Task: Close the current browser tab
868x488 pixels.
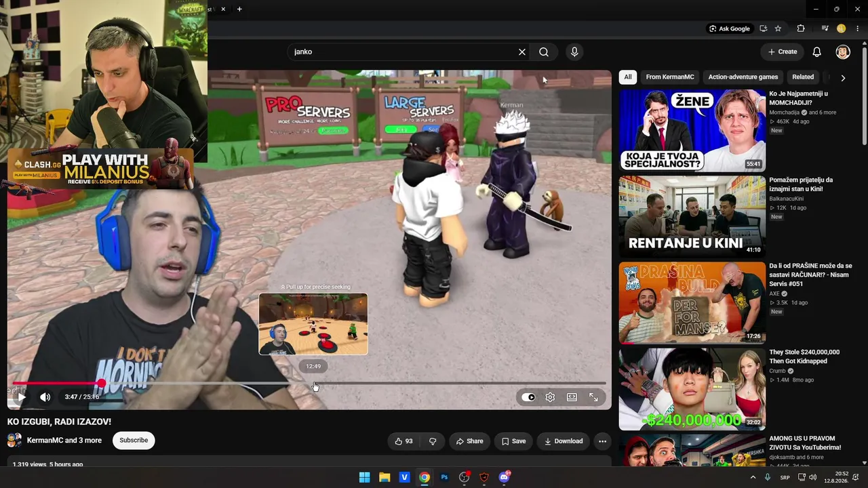Action: 223,9
